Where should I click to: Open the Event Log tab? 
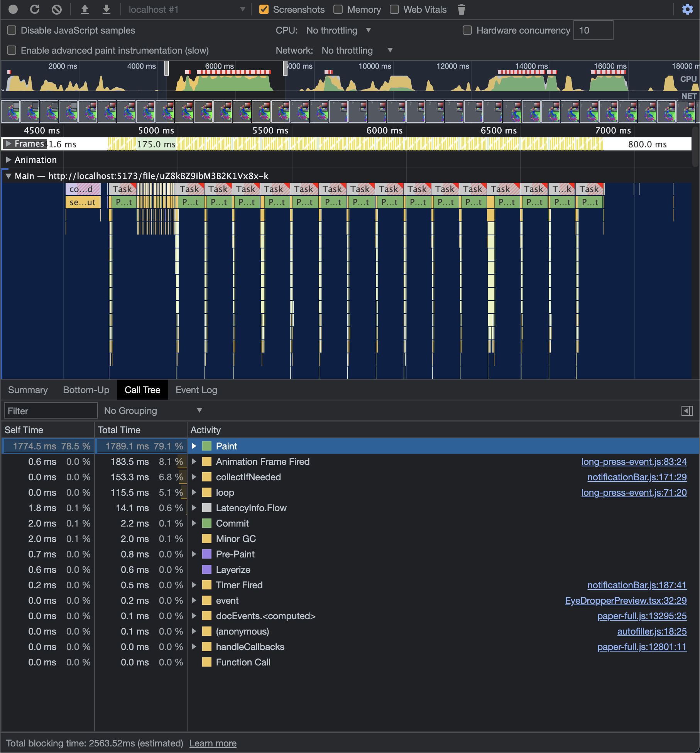tap(196, 390)
